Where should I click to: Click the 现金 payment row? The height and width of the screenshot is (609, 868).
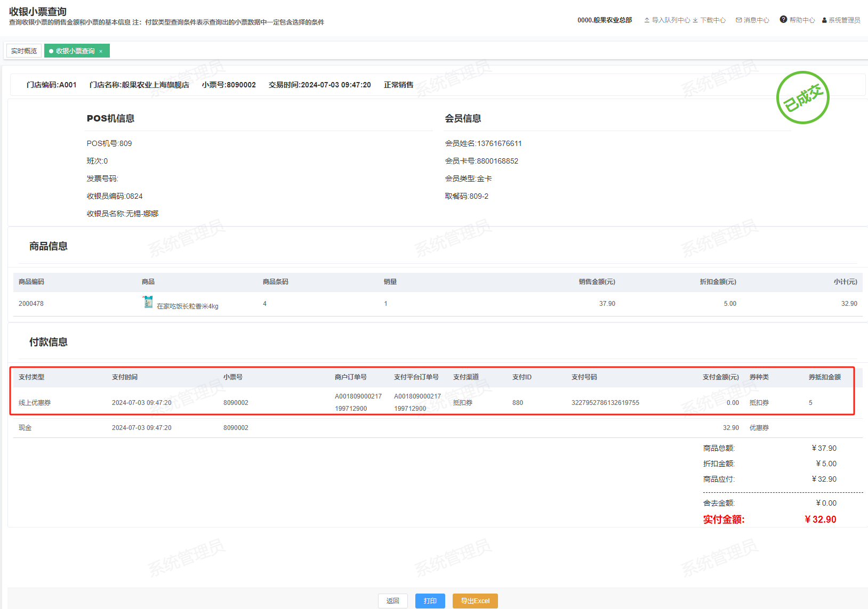click(25, 428)
